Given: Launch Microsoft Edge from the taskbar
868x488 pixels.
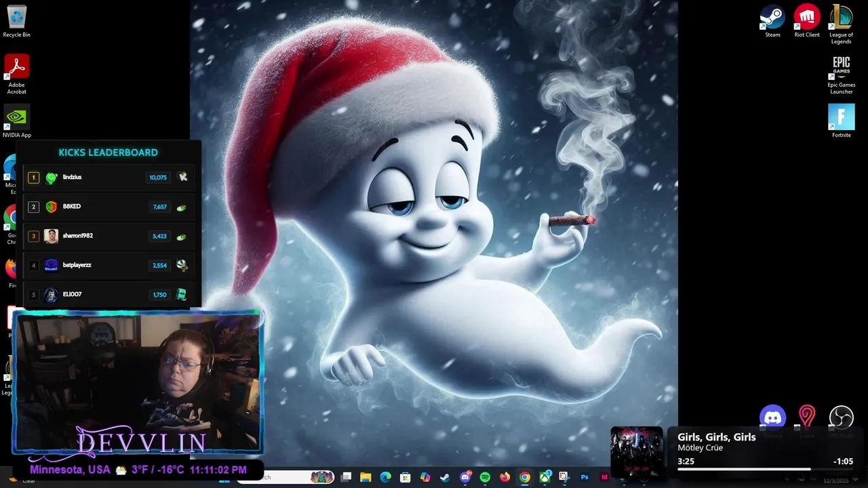Looking at the screenshot, I should click(x=386, y=477).
